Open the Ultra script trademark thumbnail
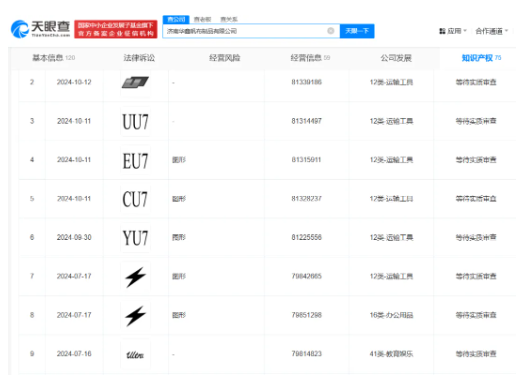 [x=135, y=354]
